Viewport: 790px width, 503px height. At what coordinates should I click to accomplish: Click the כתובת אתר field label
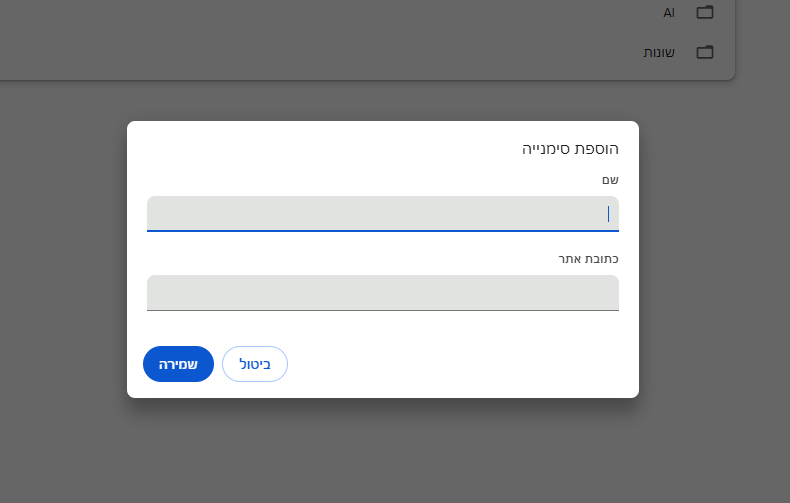588,259
